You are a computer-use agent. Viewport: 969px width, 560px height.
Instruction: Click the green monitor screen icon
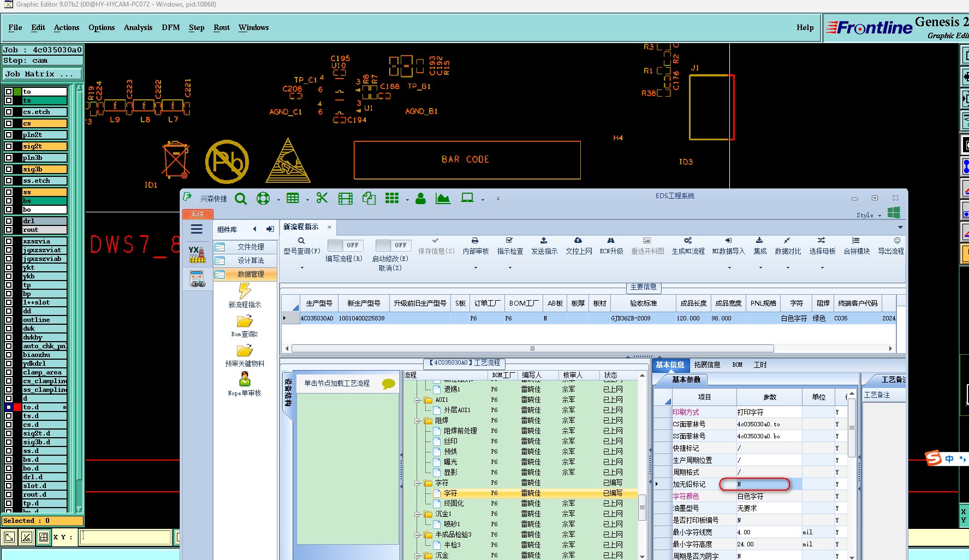click(467, 198)
